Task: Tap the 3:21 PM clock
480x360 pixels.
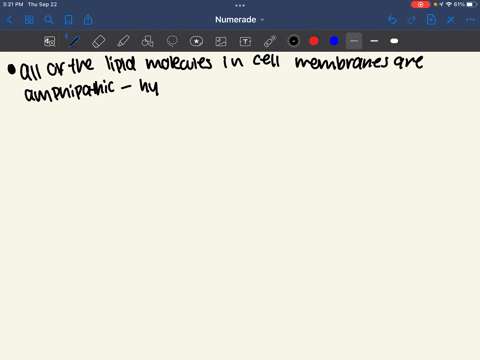Action: coord(13,4)
